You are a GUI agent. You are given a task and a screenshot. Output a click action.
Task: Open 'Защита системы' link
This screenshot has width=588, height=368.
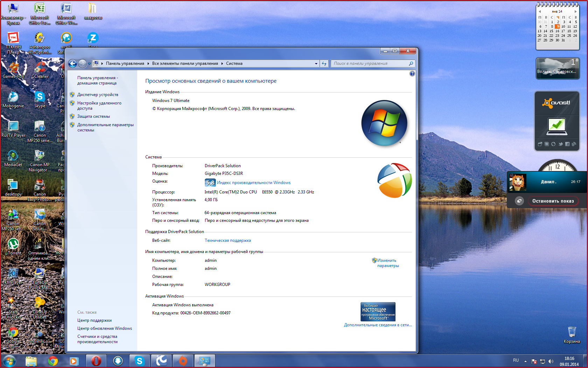93,116
